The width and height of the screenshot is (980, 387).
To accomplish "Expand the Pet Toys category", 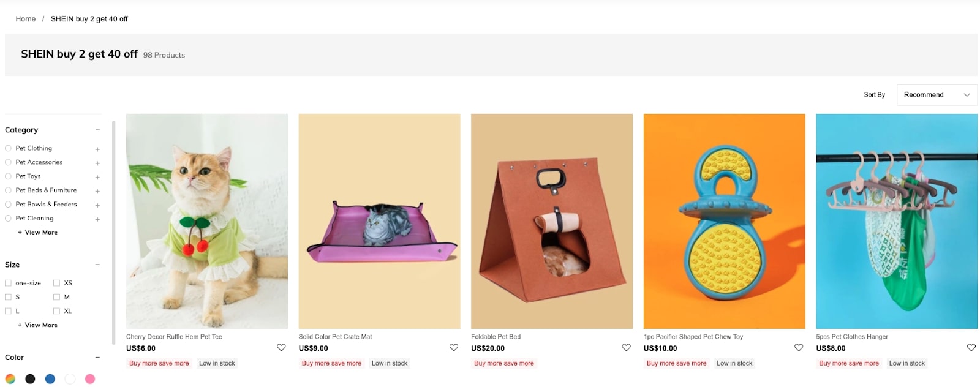I will pos(97,176).
